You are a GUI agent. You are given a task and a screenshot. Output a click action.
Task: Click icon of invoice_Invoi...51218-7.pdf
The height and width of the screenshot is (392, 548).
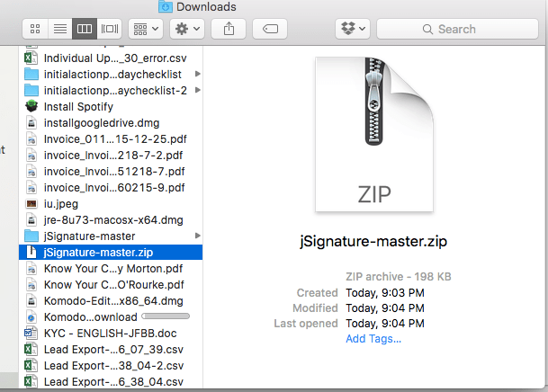point(31,172)
